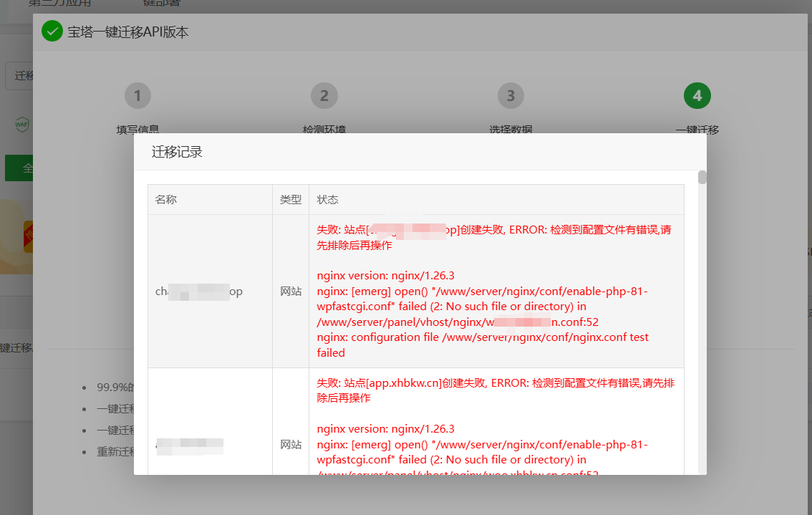
Task: Click the 宝塔一键迁移API版本 window title
Action: tap(128, 32)
